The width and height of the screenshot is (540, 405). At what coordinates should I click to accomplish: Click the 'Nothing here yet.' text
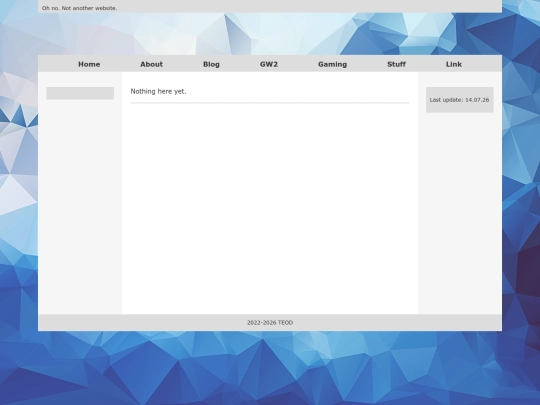[158, 91]
